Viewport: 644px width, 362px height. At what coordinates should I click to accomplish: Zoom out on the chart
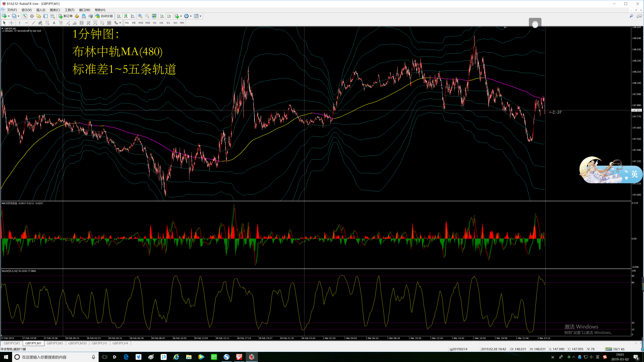147,16
